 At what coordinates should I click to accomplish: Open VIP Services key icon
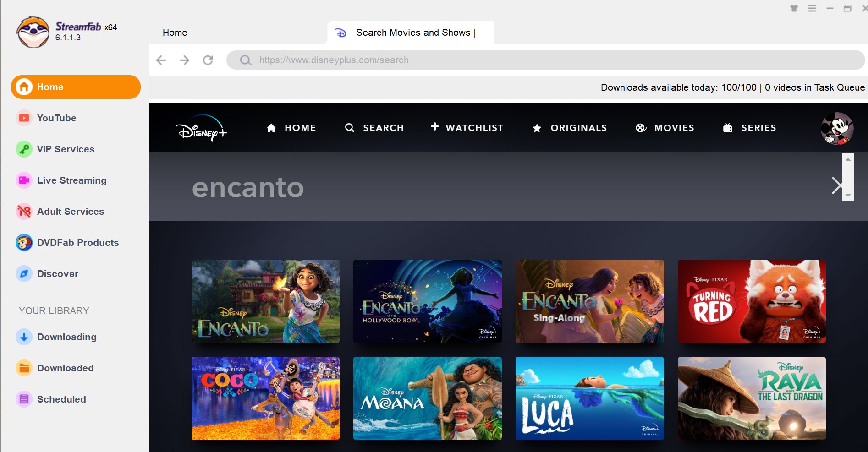[x=24, y=149]
